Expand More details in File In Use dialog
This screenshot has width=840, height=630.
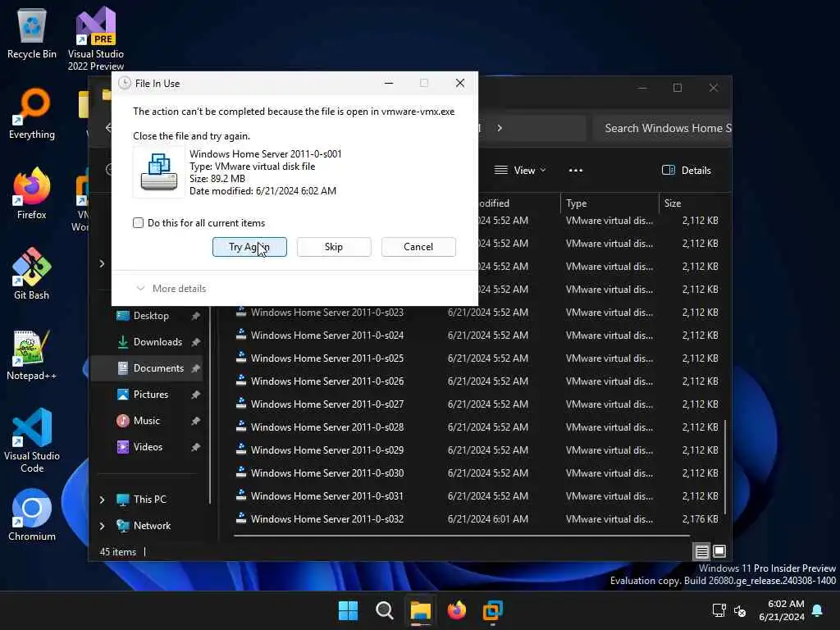pos(171,288)
